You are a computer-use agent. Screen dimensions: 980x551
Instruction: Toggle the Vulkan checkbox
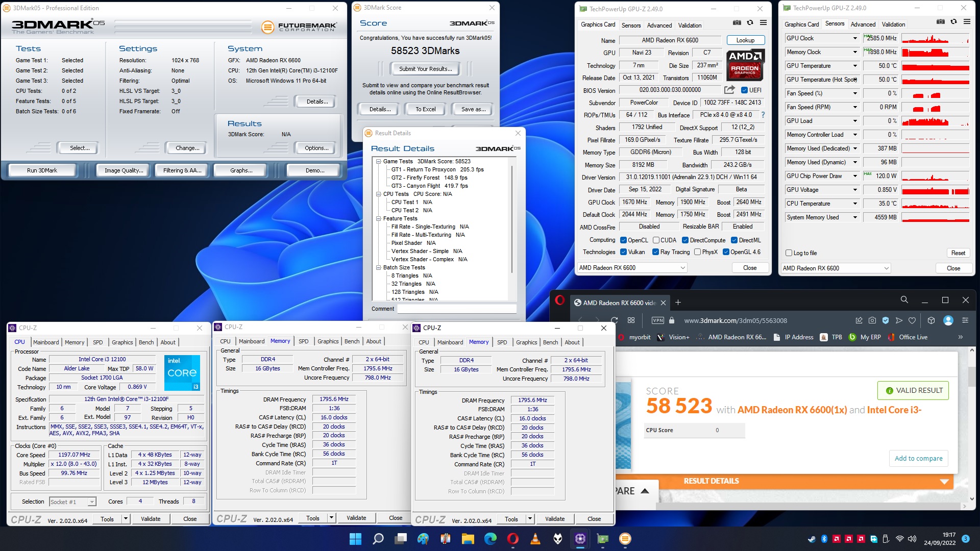(x=623, y=252)
